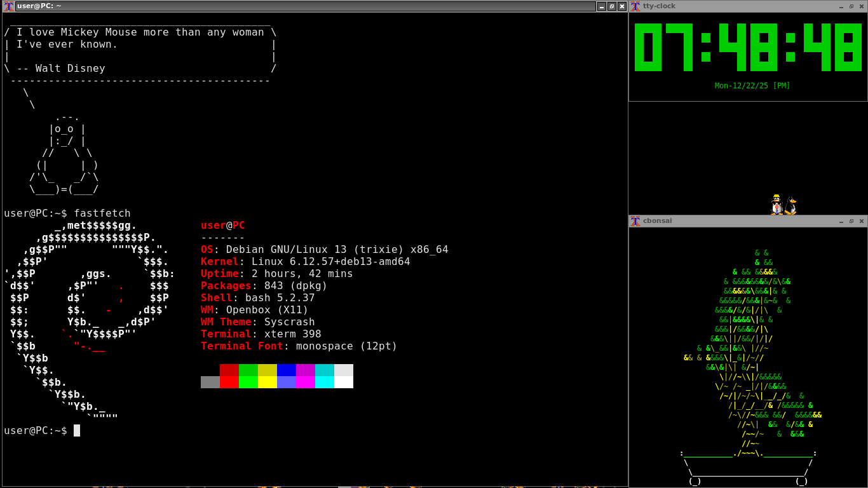Click the bright magenta fastfetch color block
The width and height of the screenshot is (868, 488).
coord(306,382)
